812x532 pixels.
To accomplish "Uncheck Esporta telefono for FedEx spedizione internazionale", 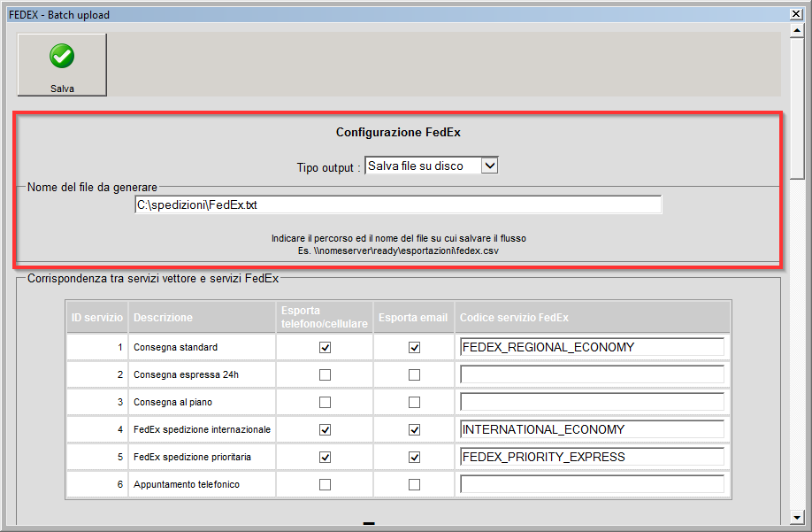I will (x=325, y=429).
